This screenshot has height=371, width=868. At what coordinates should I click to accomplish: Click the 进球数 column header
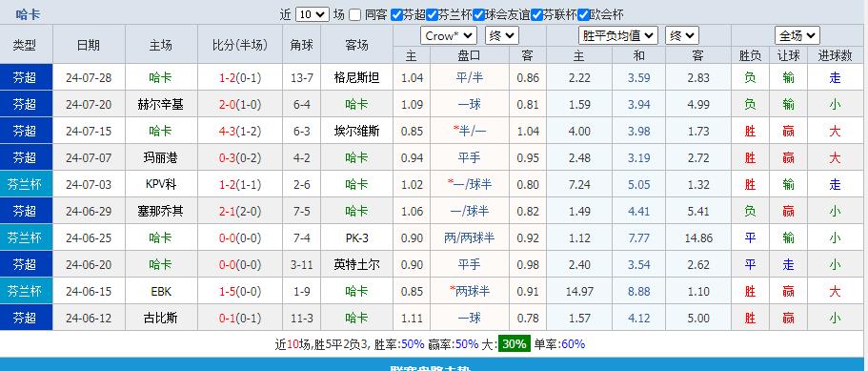point(836,55)
